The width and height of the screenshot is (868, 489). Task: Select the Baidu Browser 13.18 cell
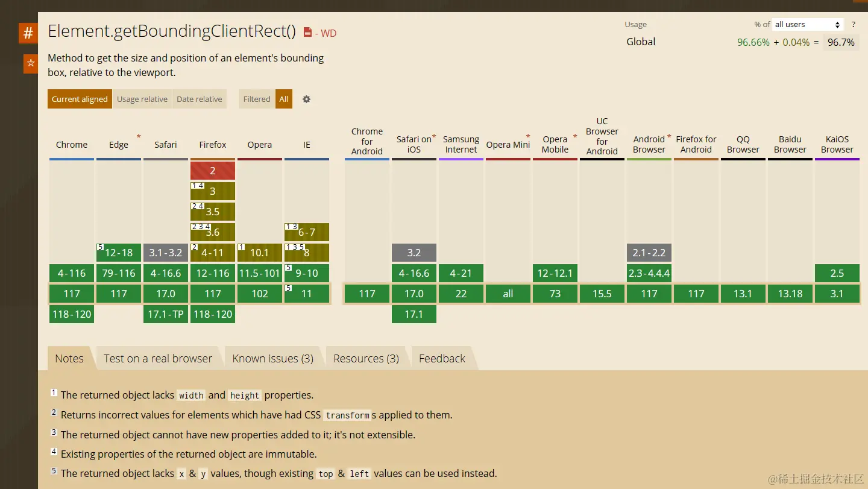click(790, 294)
